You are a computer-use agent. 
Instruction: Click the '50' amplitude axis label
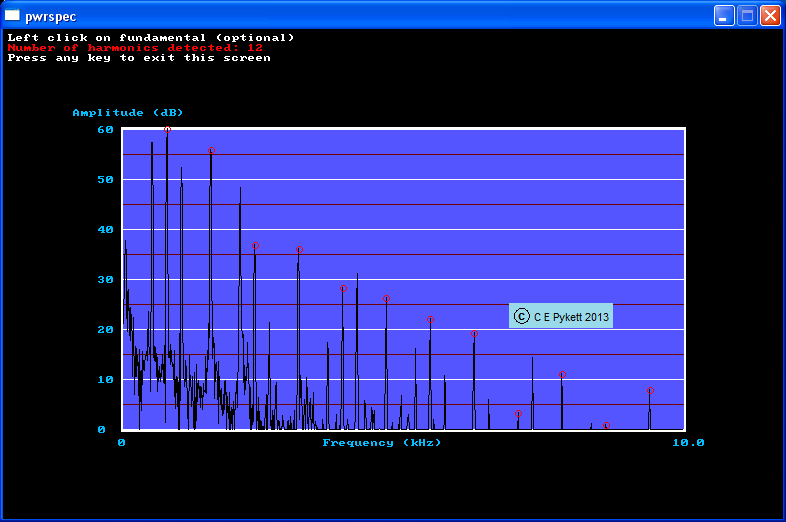[x=105, y=180]
